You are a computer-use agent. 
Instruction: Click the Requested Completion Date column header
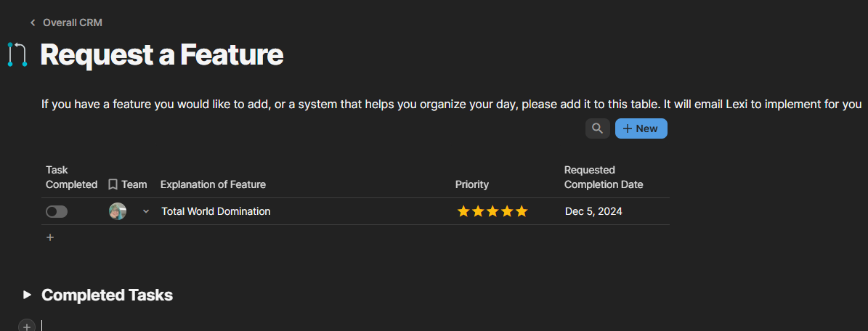[604, 177]
